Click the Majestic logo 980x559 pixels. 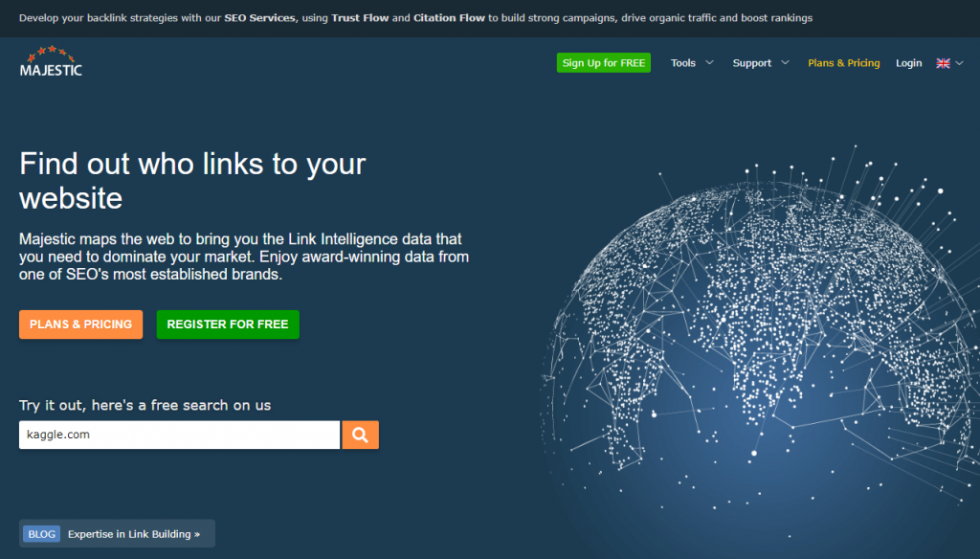click(51, 61)
